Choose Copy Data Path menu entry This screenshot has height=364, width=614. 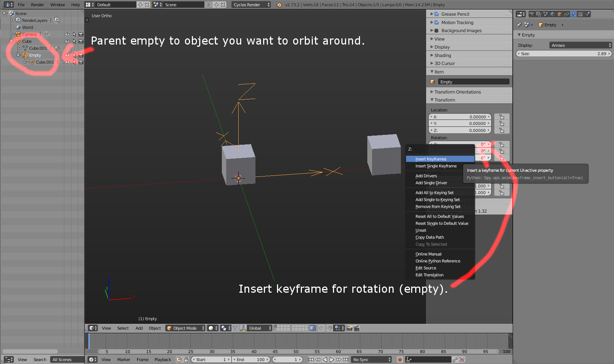point(440,237)
